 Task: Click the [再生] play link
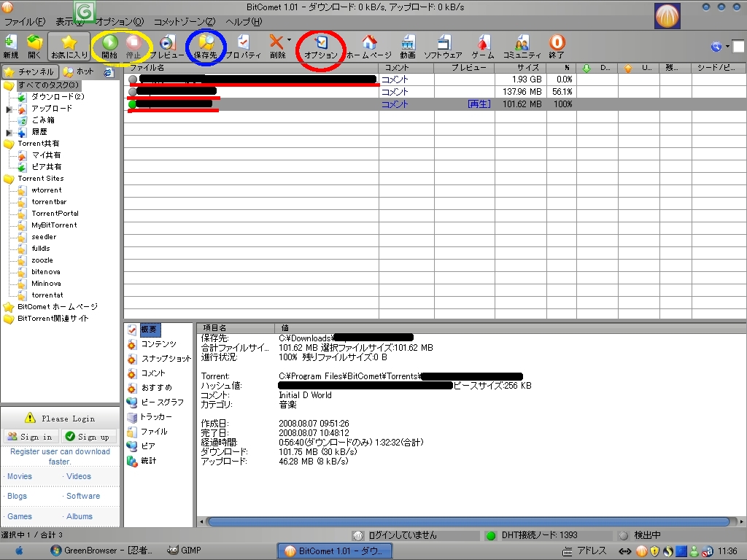[x=479, y=104]
